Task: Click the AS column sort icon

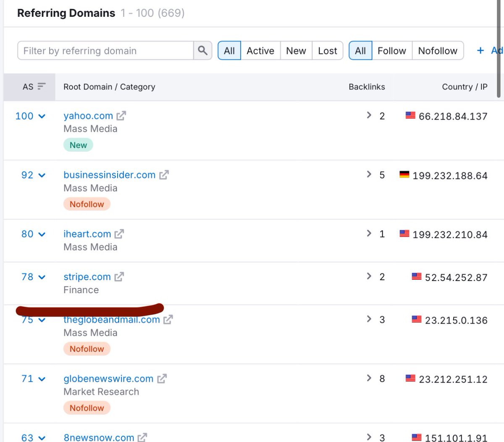Action: coord(41,87)
